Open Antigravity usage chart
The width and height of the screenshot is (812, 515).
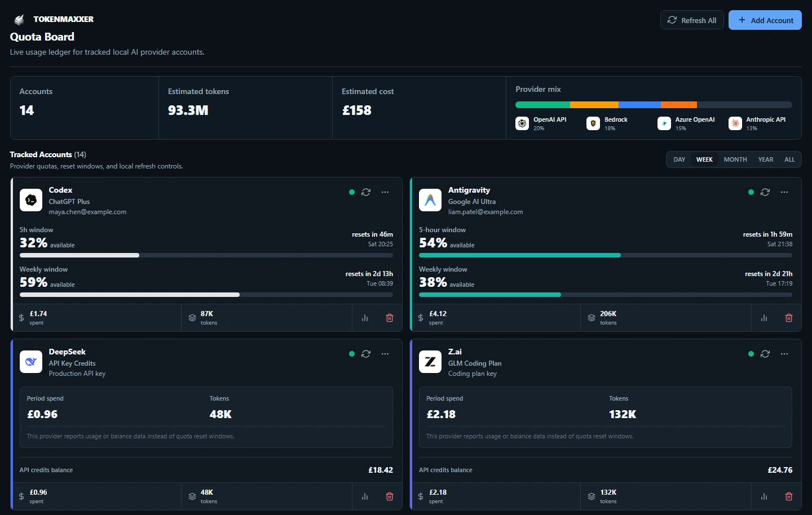[x=764, y=318]
